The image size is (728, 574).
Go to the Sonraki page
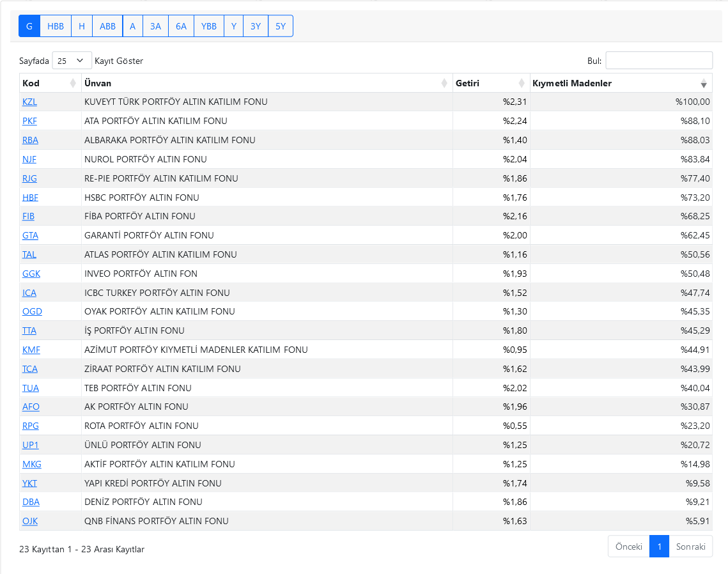pyautogui.click(x=690, y=547)
